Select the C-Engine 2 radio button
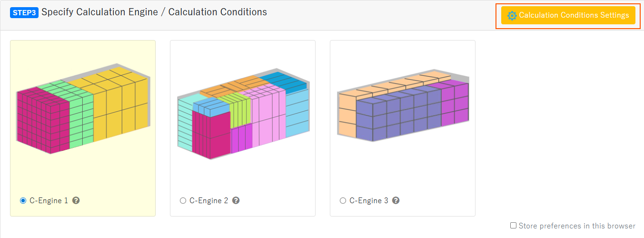 [x=183, y=201]
